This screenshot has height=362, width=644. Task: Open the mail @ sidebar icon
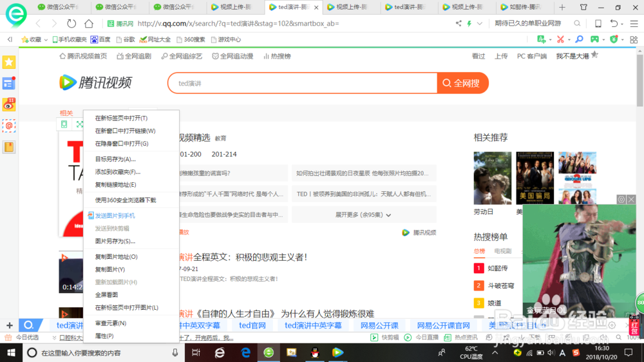pos(9,126)
